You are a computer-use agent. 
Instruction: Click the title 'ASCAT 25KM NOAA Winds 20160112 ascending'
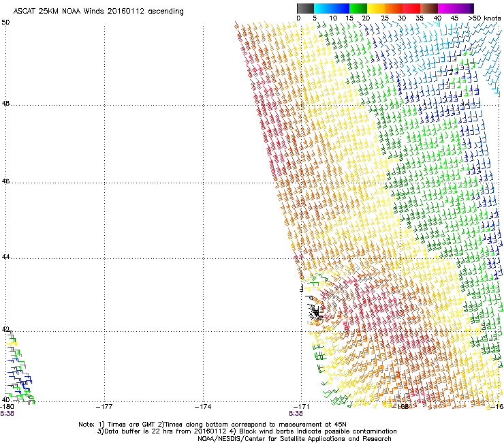(x=98, y=12)
